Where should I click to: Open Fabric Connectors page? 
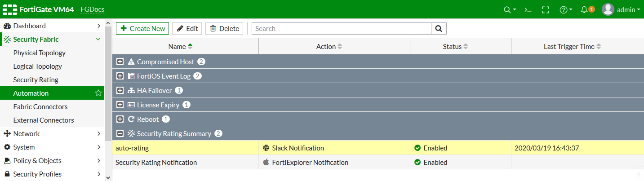click(x=40, y=107)
